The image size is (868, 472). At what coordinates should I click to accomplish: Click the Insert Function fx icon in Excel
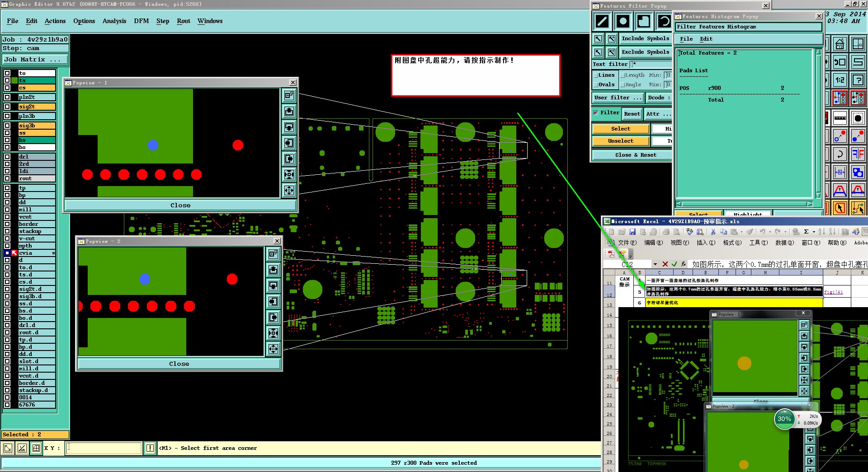684,264
